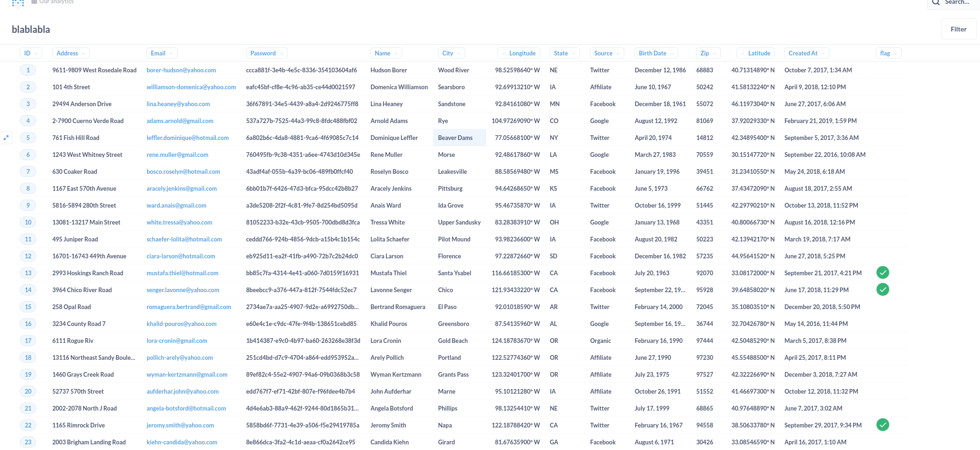
Task: Click the sort chevron beside the Latitude header
Action: click(743, 53)
